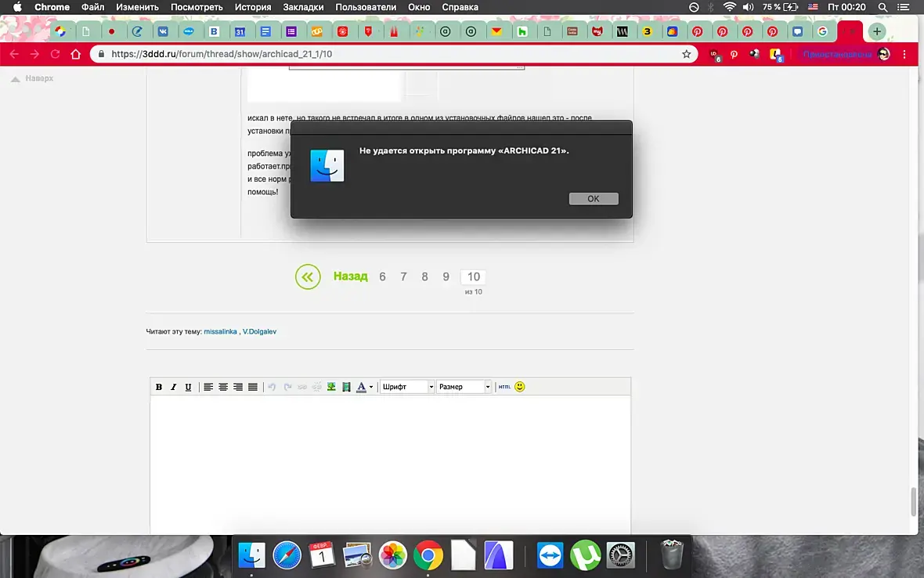Justify text in the editor
This screenshot has width=924, height=578.
click(x=252, y=387)
